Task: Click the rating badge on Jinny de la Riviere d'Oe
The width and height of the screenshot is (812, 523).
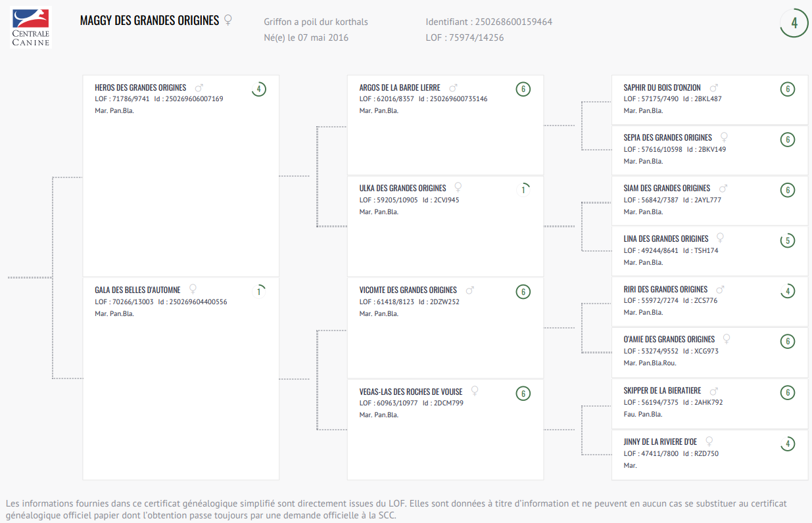Action: 787,444
